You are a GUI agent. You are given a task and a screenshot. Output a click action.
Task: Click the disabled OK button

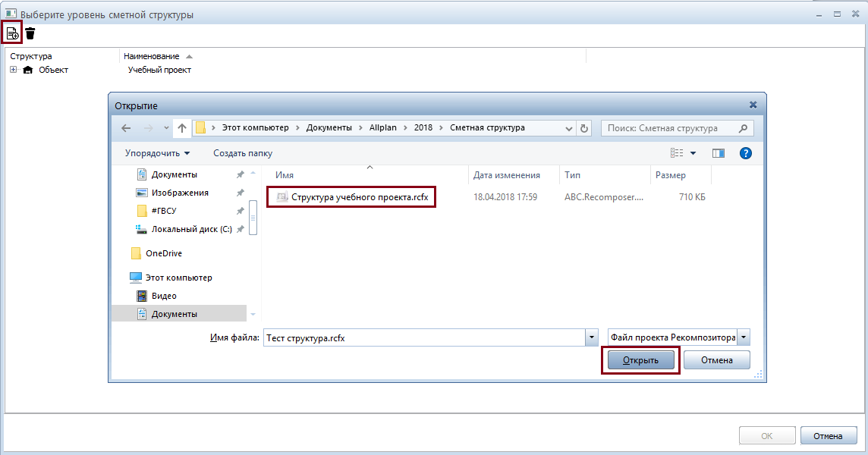(766, 436)
